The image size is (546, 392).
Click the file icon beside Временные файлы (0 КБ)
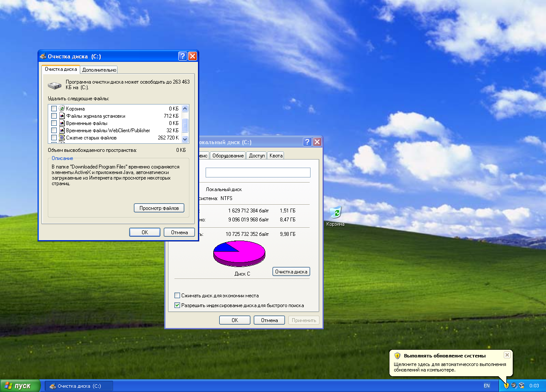point(62,123)
